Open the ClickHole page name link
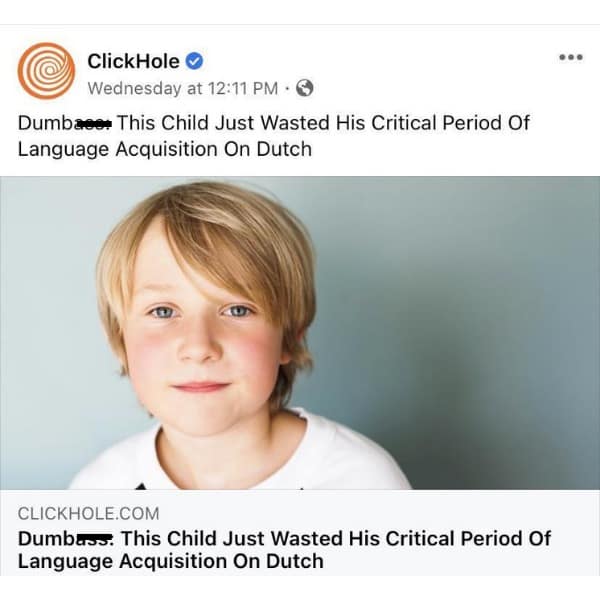The image size is (600, 600). pos(133,61)
